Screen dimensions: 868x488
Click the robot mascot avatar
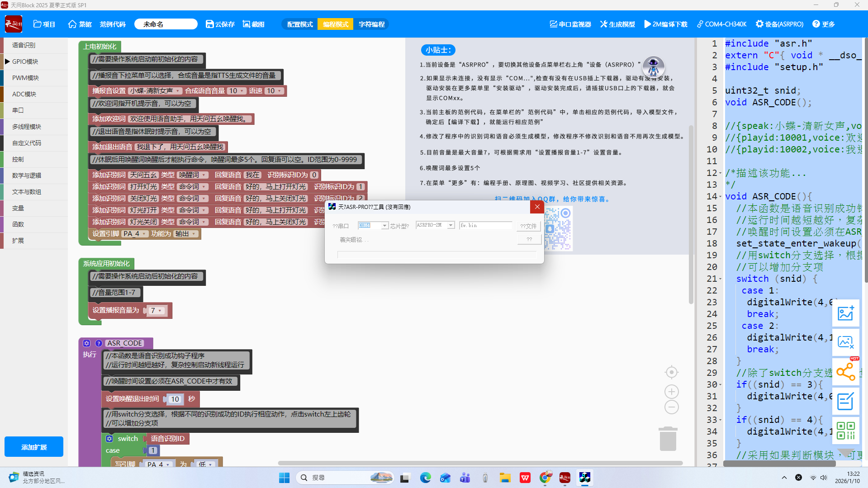tap(653, 67)
